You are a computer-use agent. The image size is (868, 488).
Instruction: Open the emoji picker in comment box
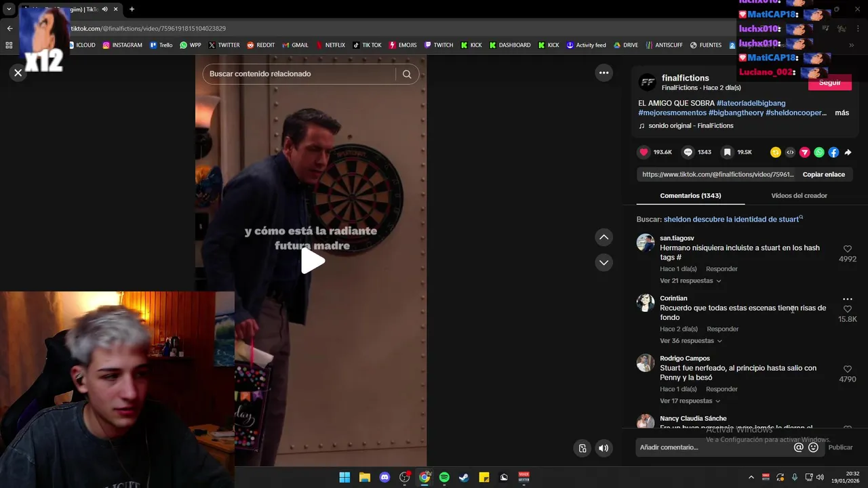pos(813,447)
